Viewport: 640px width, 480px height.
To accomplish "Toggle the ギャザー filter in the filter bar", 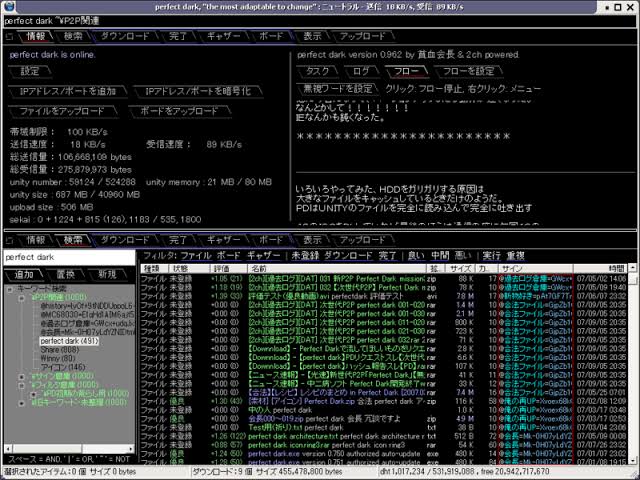I will pos(264,256).
